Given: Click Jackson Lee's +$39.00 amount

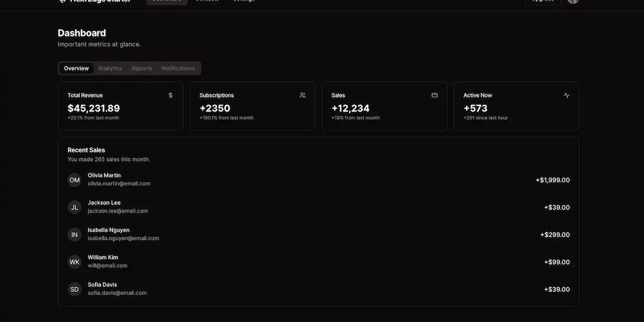Looking at the screenshot, I should (x=557, y=208).
